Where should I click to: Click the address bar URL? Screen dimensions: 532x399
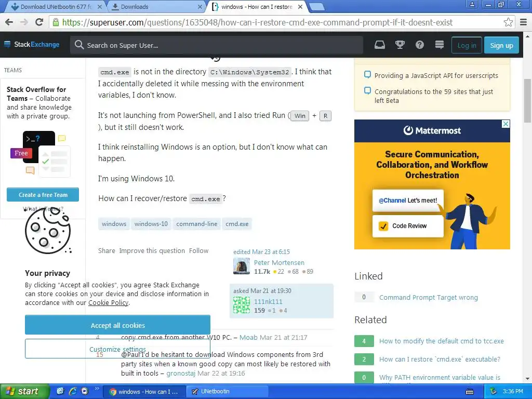tap(257, 22)
